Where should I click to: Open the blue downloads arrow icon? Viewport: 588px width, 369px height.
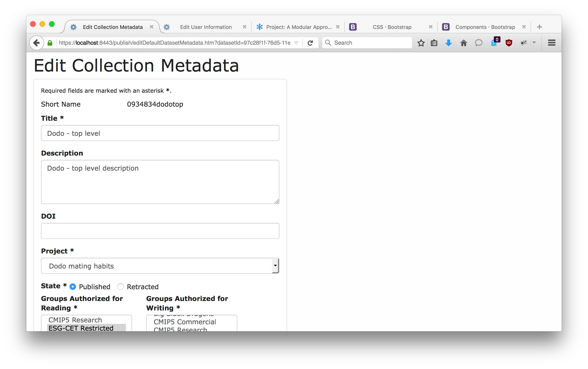pos(448,43)
